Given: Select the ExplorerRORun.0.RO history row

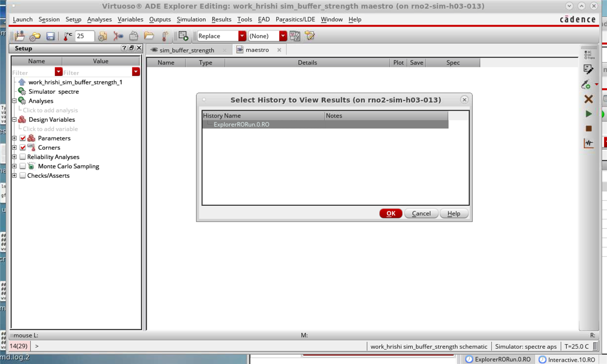Looking at the screenshot, I should pyautogui.click(x=325, y=124).
